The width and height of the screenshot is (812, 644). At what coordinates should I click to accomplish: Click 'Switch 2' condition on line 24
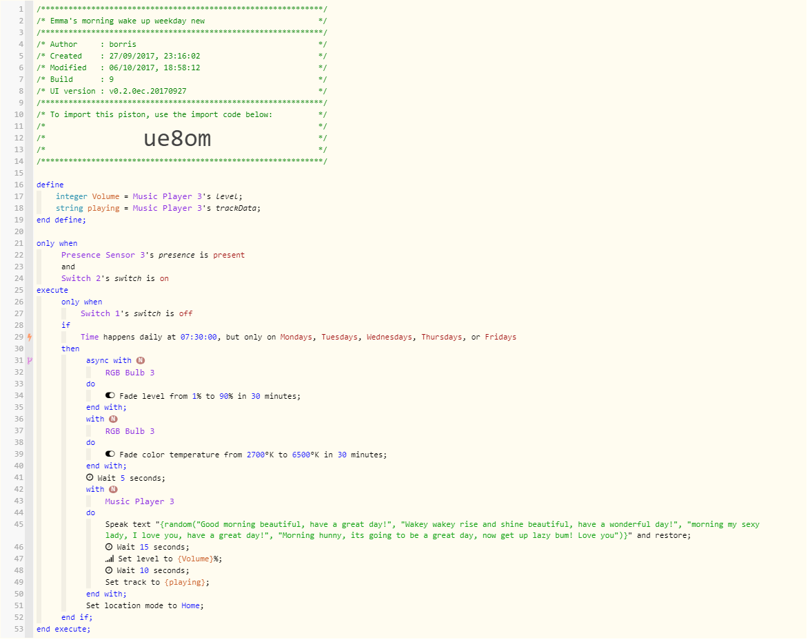(x=115, y=278)
